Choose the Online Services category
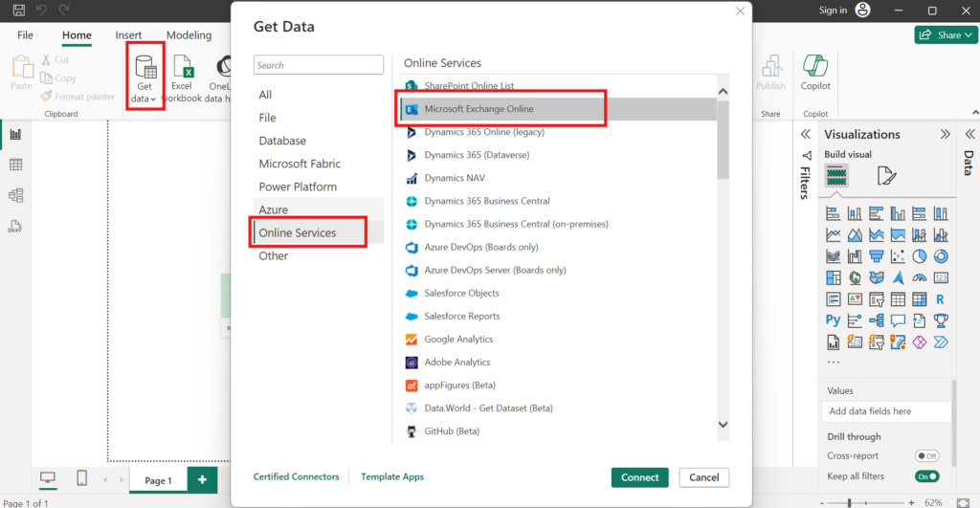The height and width of the screenshot is (508, 980). tap(318, 232)
